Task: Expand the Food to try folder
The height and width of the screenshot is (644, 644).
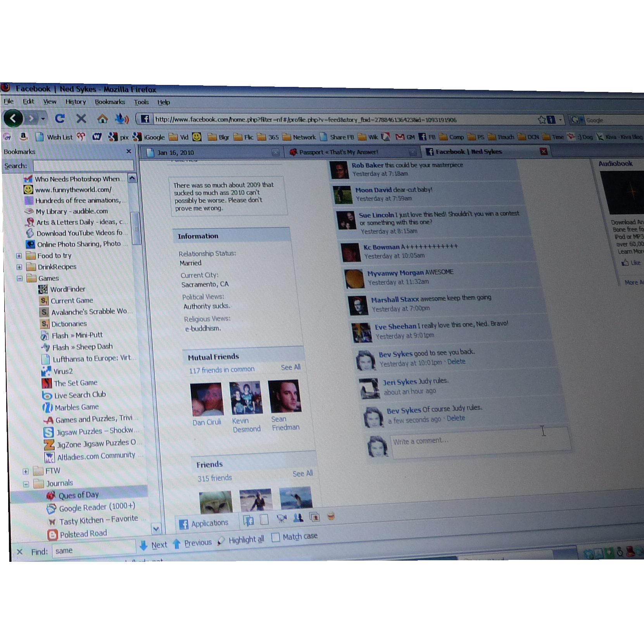Action: [x=19, y=256]
